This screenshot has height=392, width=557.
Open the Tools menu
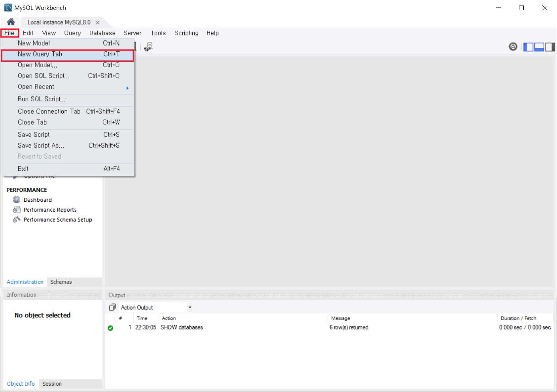(x=158, y=33)
